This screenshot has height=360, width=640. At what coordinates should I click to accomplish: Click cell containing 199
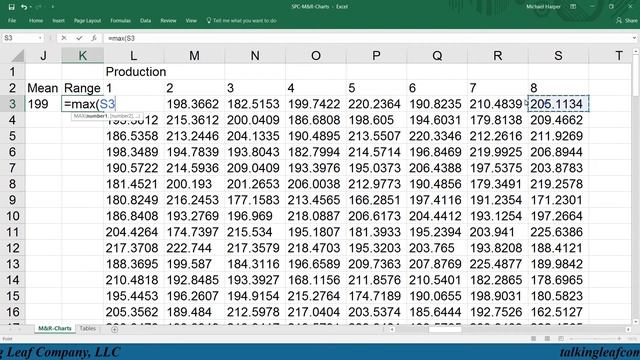point(43,104)
